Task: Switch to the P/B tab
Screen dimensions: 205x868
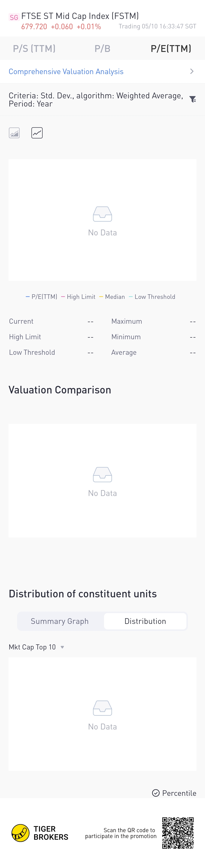Action: [x=102, y=49]
